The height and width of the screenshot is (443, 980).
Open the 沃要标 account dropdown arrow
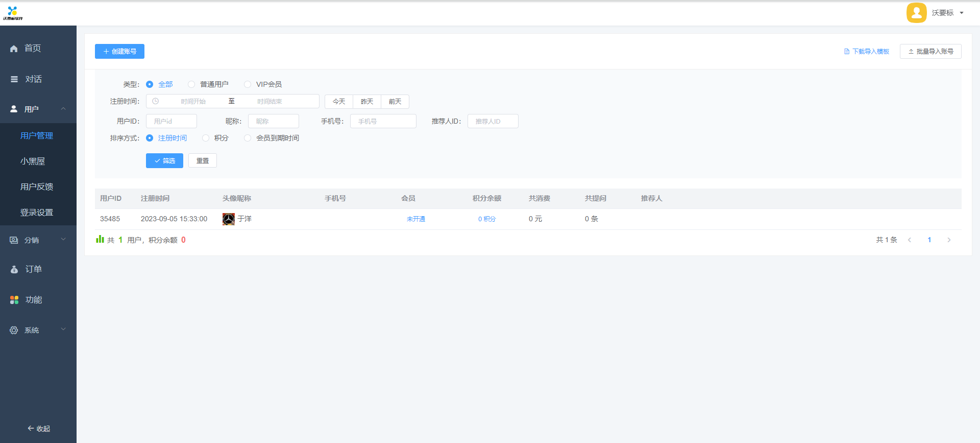tap(962, 13)
